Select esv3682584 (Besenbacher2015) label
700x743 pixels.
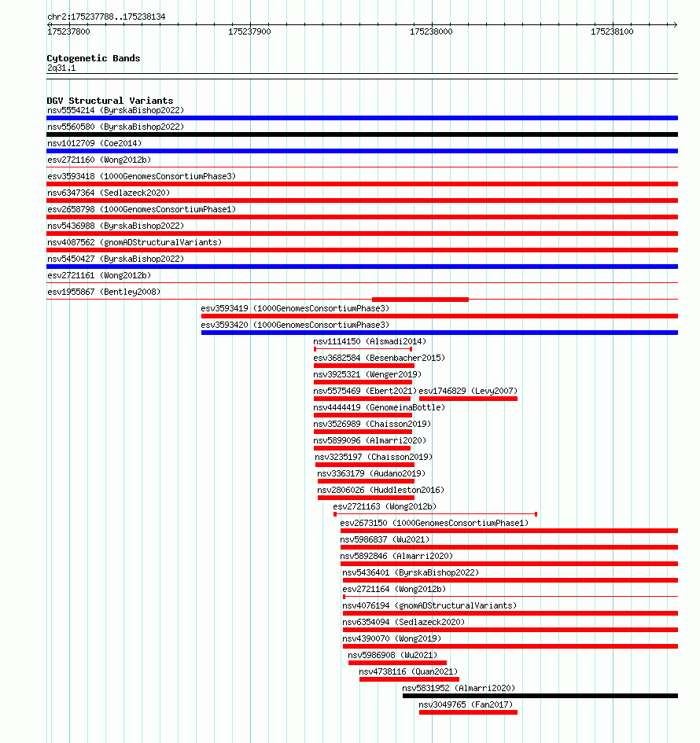pos(379,359)
